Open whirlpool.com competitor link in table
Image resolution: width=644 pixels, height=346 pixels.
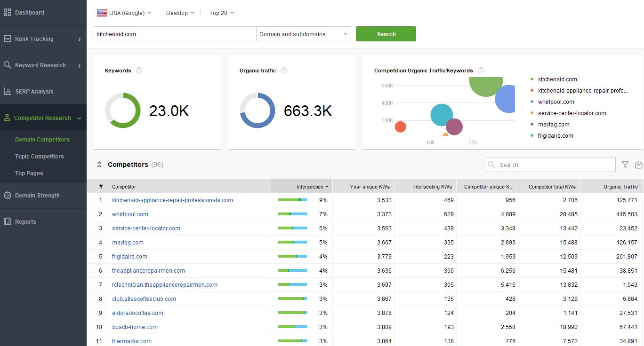click(130, 214)
